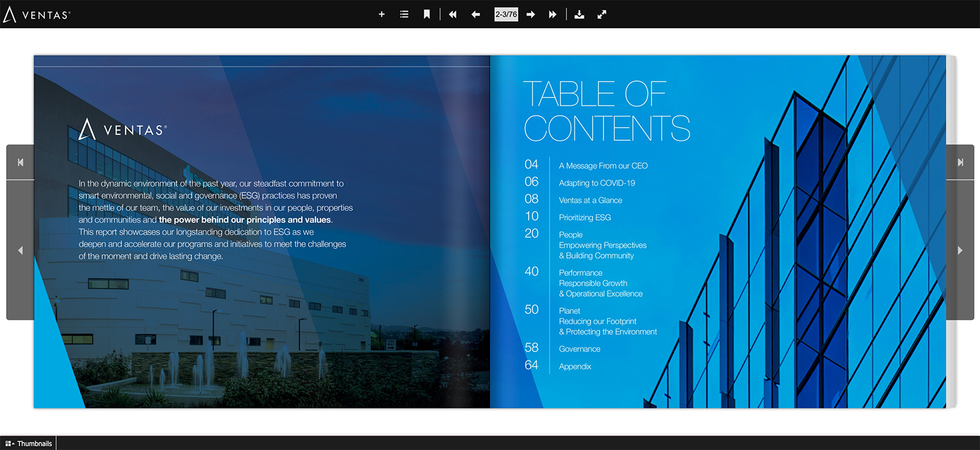Screen dimensions: 980x450
Task: Open the 'Governance' contents entry
Action: (x=579, y=349)
